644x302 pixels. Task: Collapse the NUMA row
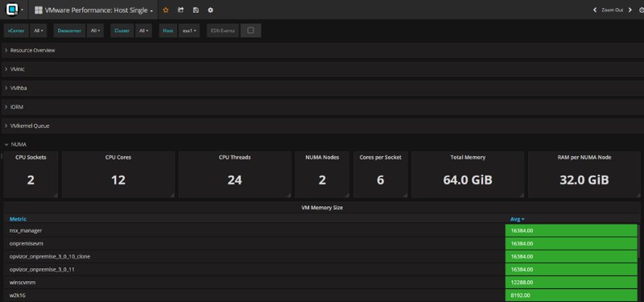(x=19, y=144)
